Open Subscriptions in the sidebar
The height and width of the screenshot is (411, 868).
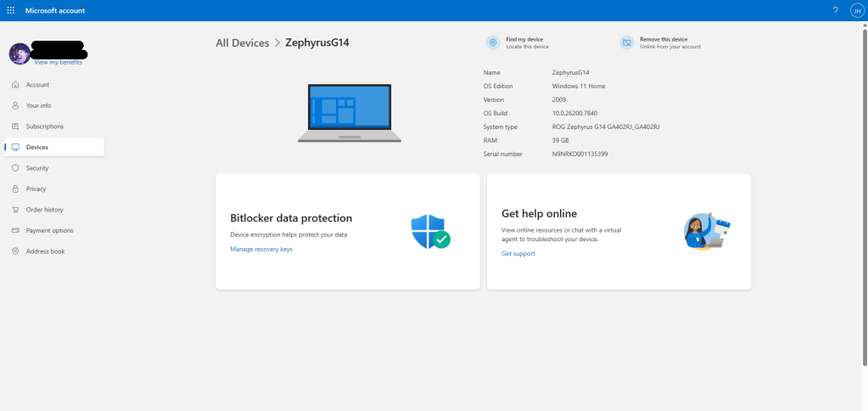[45, 127]
